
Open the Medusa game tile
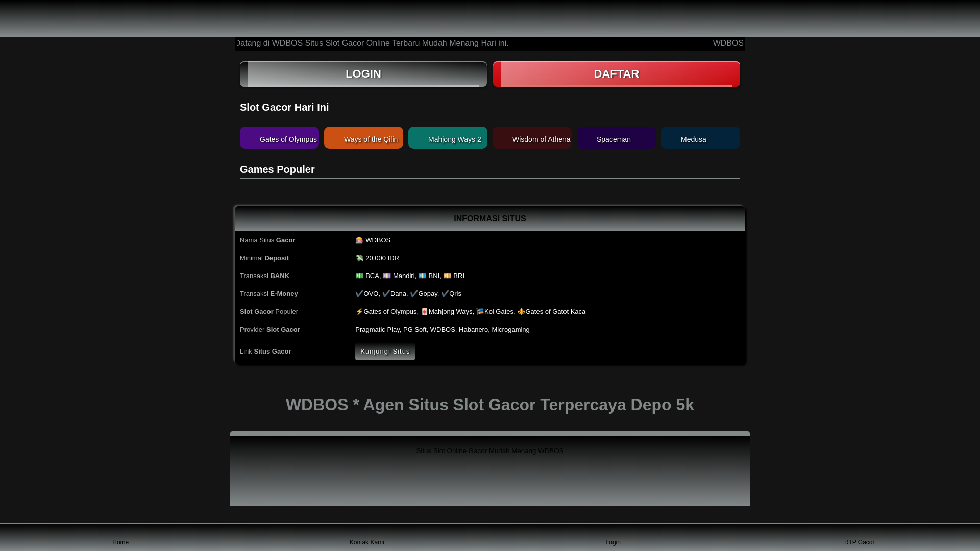(700, 138)
